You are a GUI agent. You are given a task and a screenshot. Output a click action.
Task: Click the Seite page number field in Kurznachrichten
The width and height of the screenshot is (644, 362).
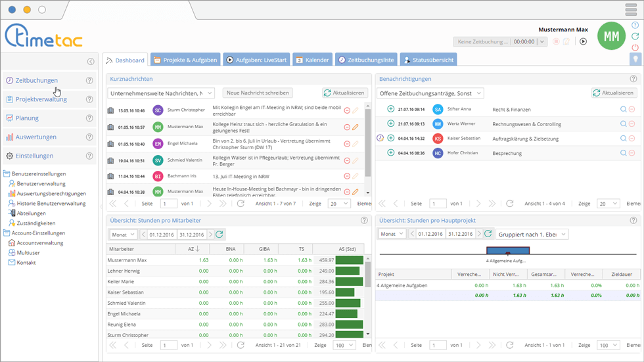pos(169,204)
